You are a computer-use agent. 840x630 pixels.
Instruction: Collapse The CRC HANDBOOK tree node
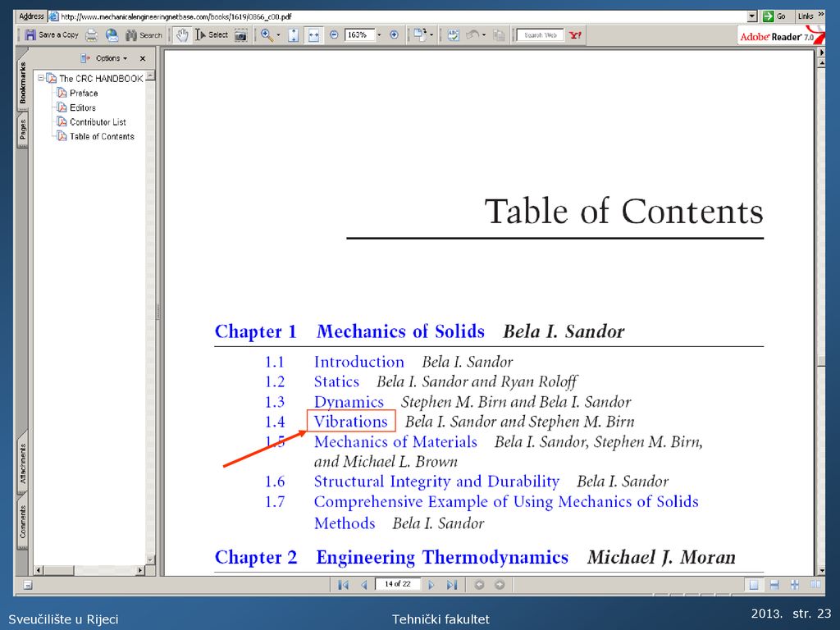point(40,78)
